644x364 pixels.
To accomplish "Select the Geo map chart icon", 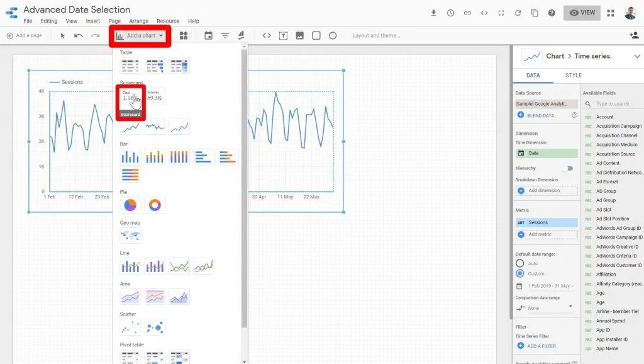I will click(131, 236).
